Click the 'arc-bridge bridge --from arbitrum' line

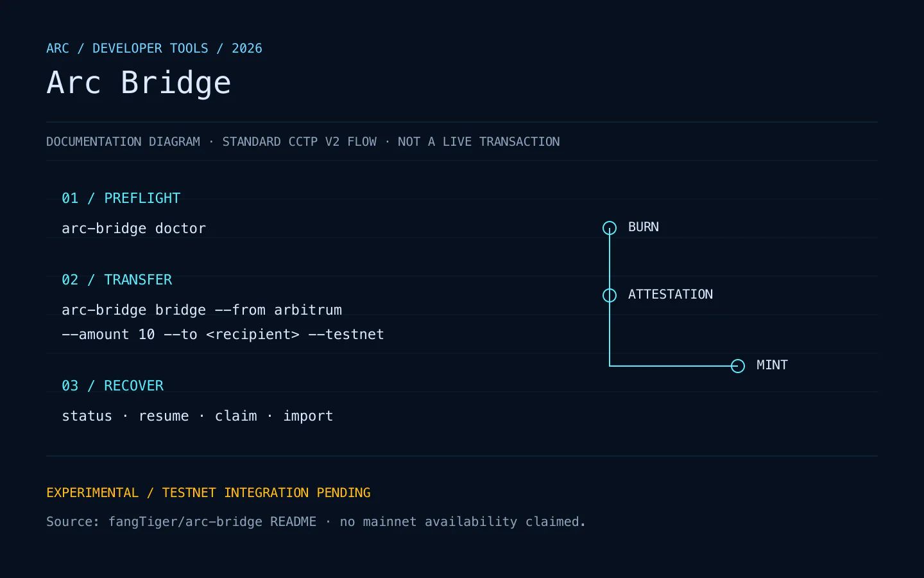[202, 310]
